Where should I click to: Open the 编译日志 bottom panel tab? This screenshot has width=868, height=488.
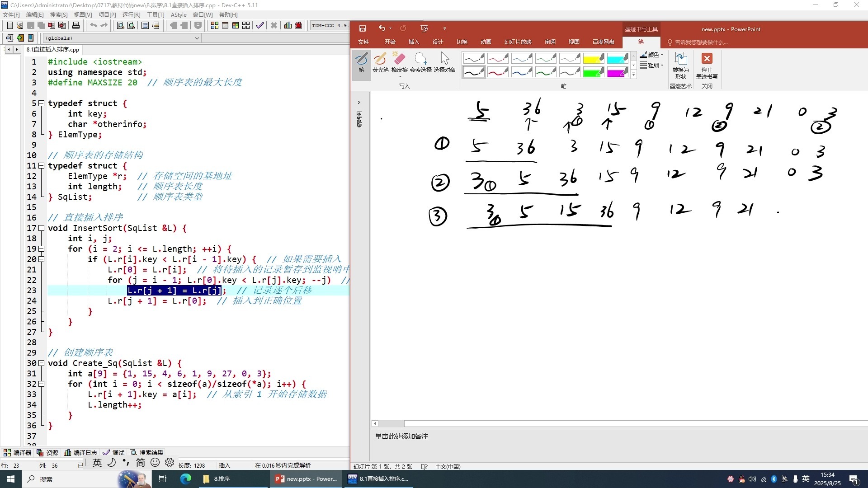pyautogui.click(x=81, y=452)
